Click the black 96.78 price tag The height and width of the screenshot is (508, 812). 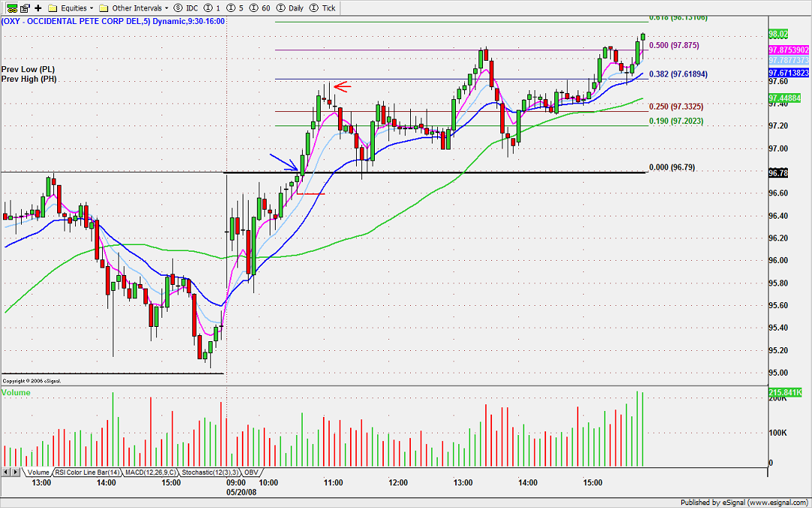point(777,173)
